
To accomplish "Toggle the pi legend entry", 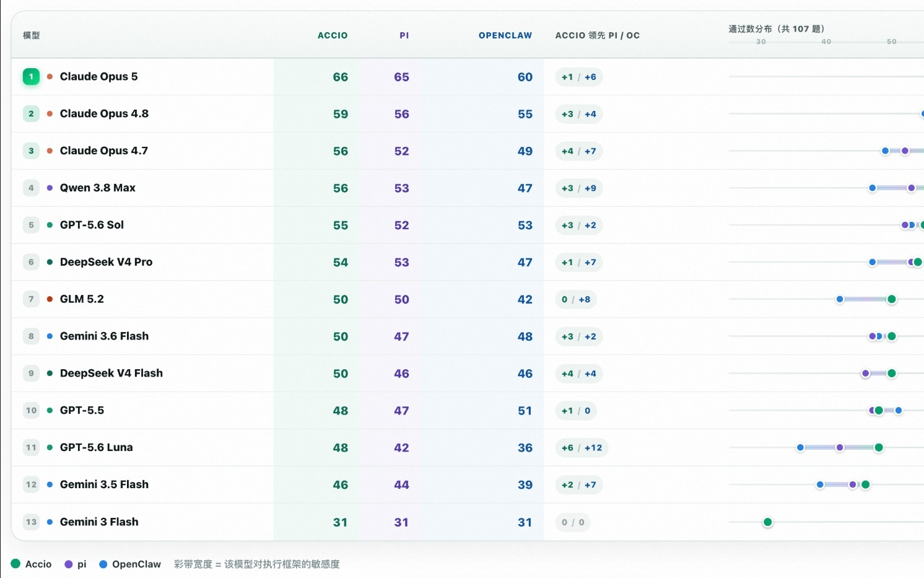I will 76,564.
